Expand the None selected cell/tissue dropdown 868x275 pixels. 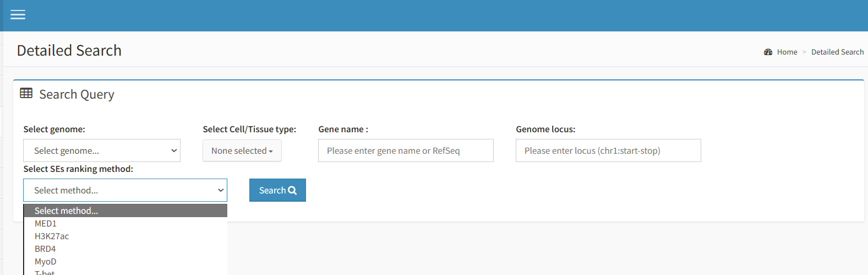pos(242,150)
